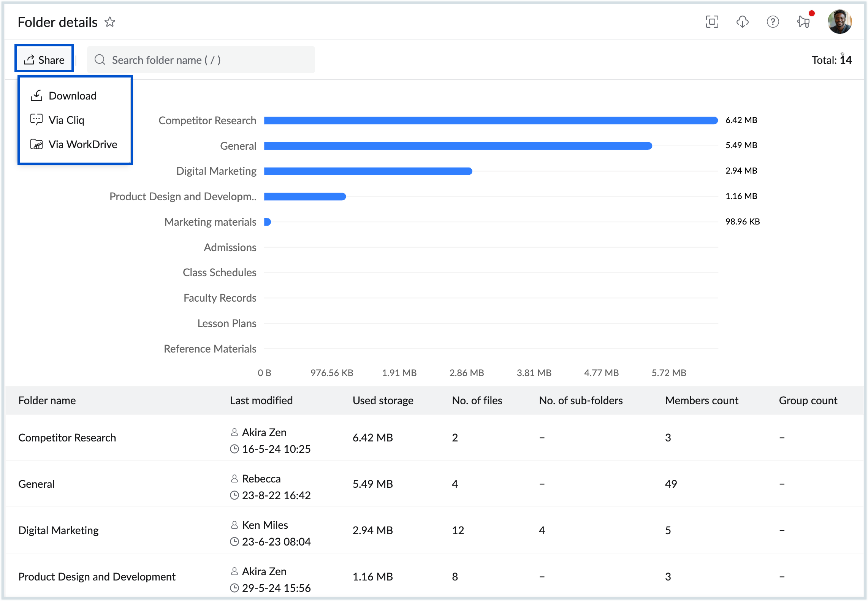Sort by the Used storage column header
Image resolution: width=868 pixels, height=601 pixels.
pos(383,400)
